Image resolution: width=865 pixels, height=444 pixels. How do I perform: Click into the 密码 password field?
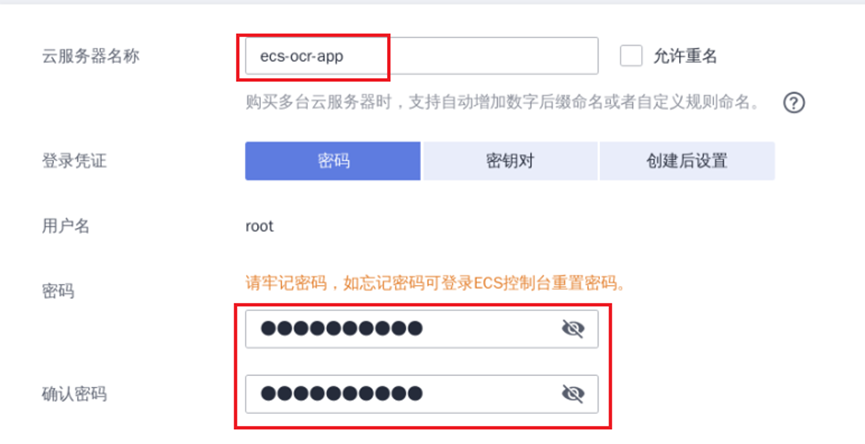[x=421, y=329]
